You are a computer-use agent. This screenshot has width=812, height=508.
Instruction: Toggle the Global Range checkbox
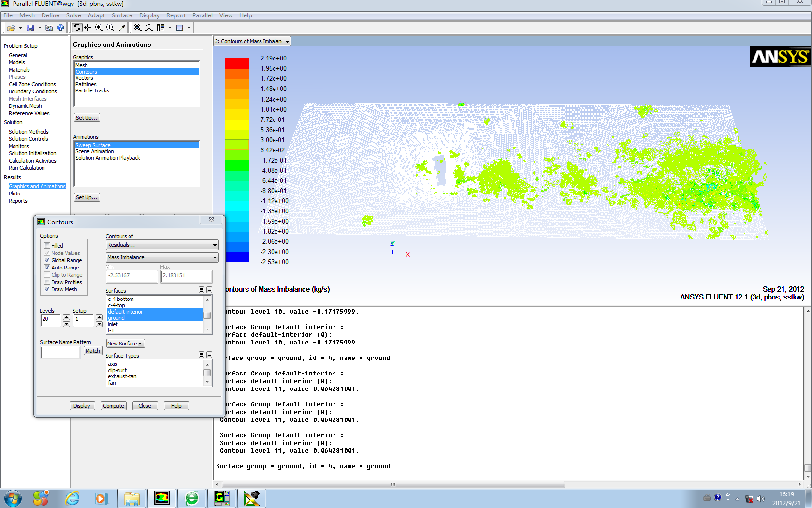(x=47, y=260)
